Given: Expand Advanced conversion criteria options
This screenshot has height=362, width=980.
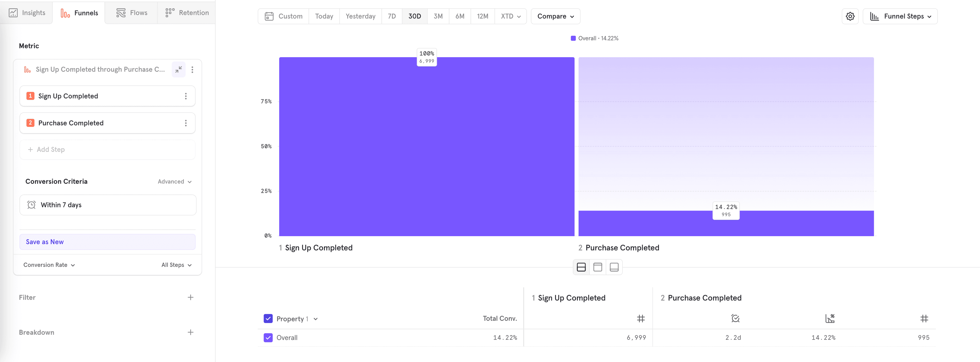Looking at the screenshot, I should pos(175,182).
